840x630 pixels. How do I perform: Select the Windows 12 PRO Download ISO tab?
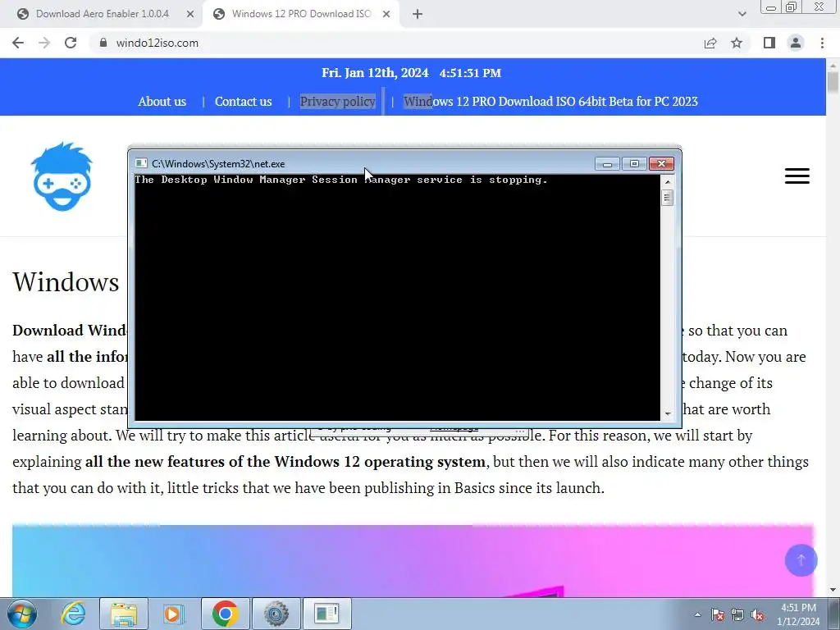click(x=301, y=14)
